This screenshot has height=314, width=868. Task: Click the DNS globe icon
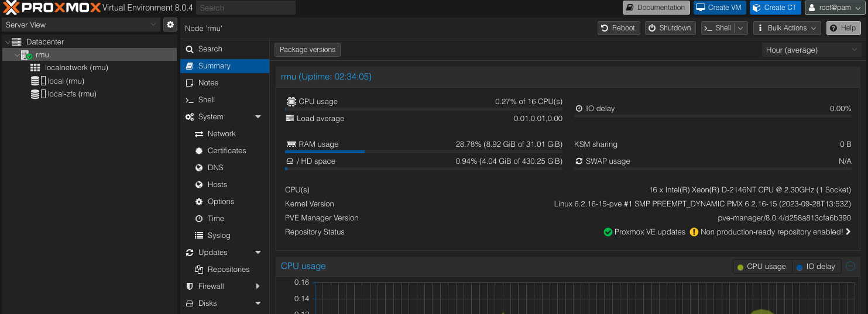tap(199, 168)
